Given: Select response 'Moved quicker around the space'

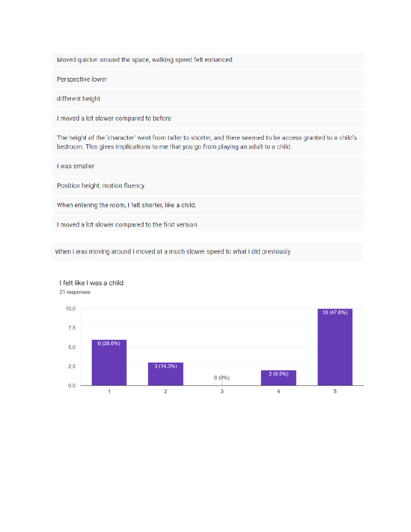Looking at the screenshot, I should point(208,60).
